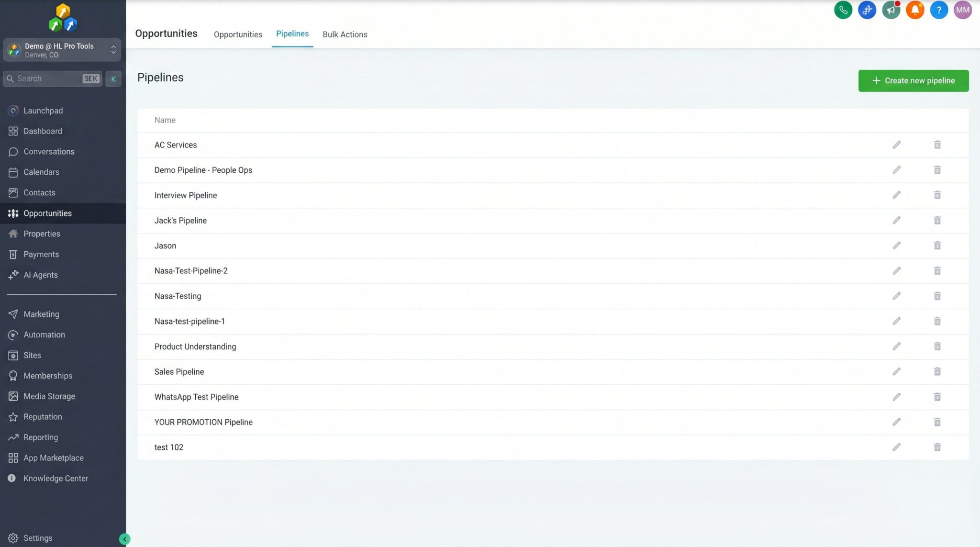Screen dimensions: 980x547
Task: Switch to the Opportunities tab
Action: click(238, 34)
